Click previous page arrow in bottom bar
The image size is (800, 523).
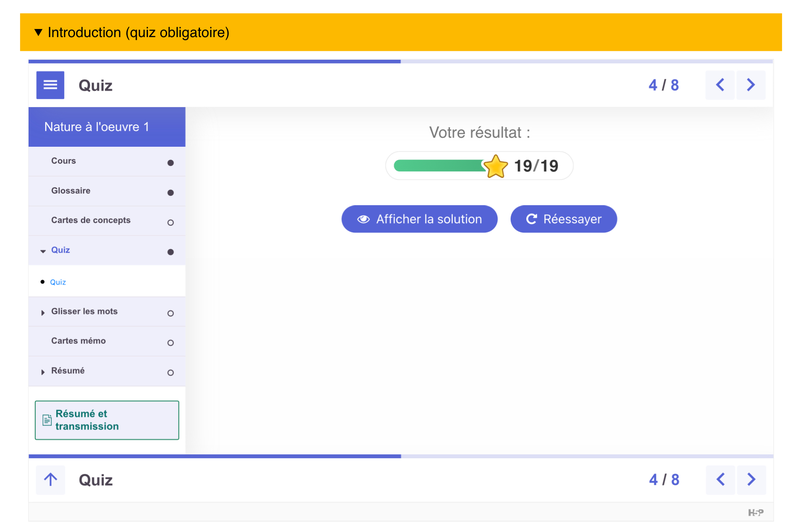(x=720, y=480)
